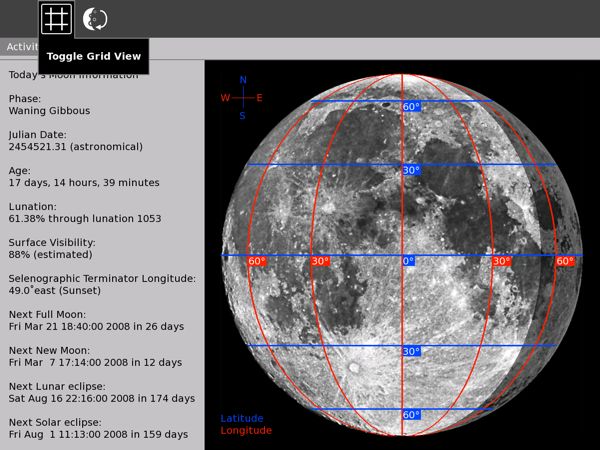Click the 30° south latitude label
The height and width of the screenshot is (450, 600).
pyautogui.click(x=411, y=352)
